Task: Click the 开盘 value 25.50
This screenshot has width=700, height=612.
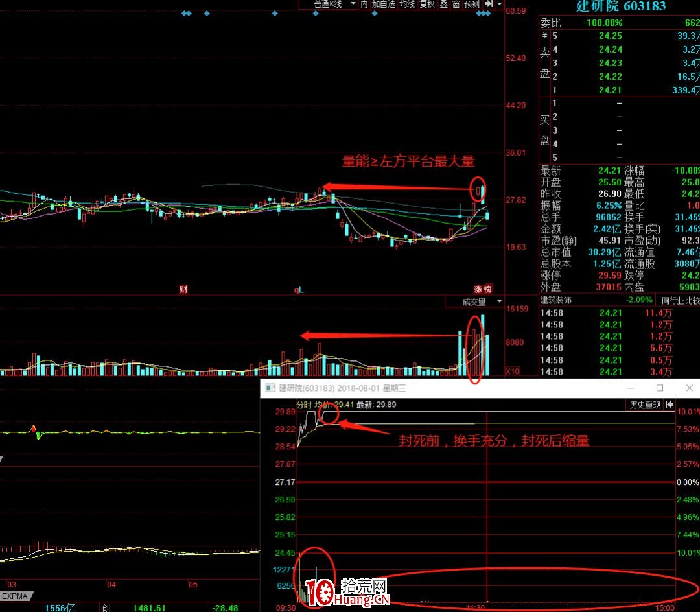Action: click(610, 182)
